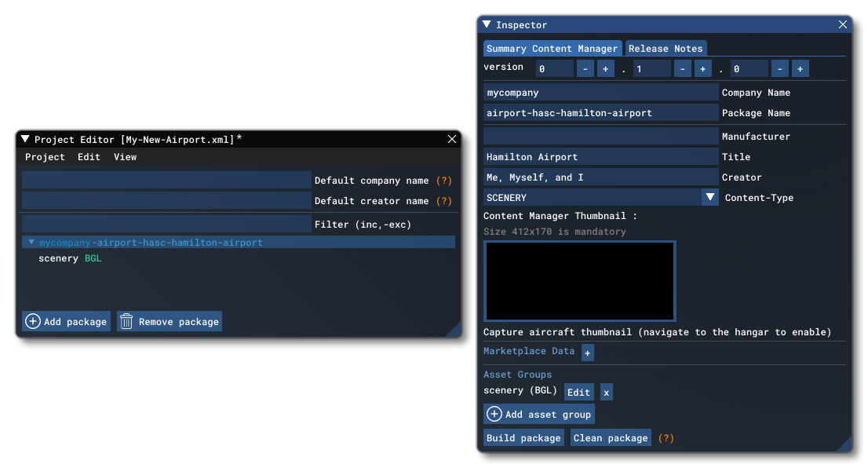Viewport: 868px width, 468px height.
Task: Click the plus icon beside Marketplace Data
Action: pos(586,352)
